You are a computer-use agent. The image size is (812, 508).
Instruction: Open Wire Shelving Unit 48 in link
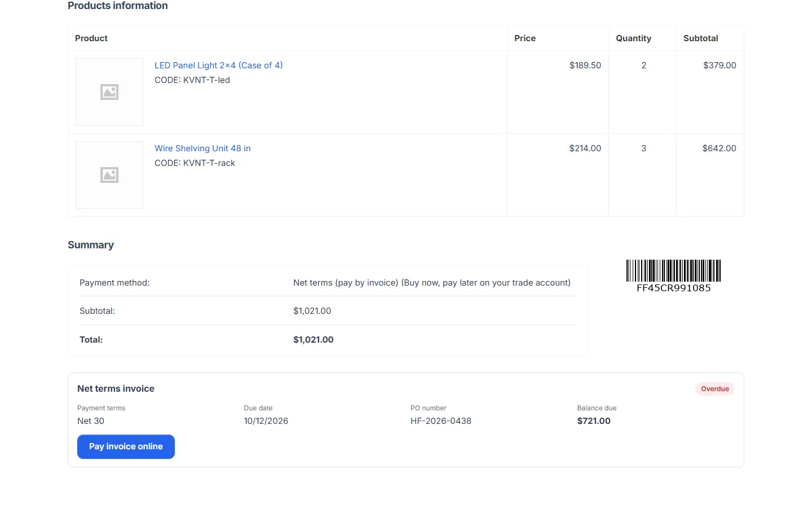click(202, 148)
